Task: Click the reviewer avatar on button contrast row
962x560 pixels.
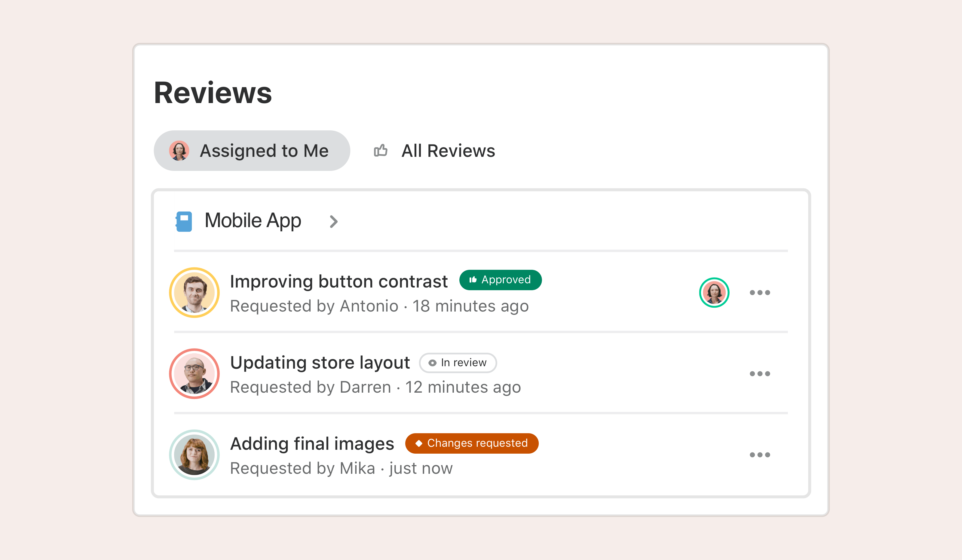Action: pos(715,292)
